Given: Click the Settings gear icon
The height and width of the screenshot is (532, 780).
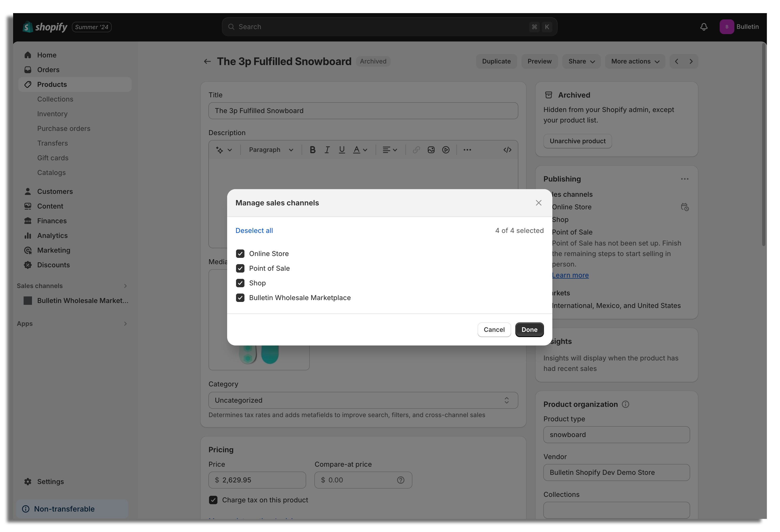Looking at the screenshot, I should 28,482.
